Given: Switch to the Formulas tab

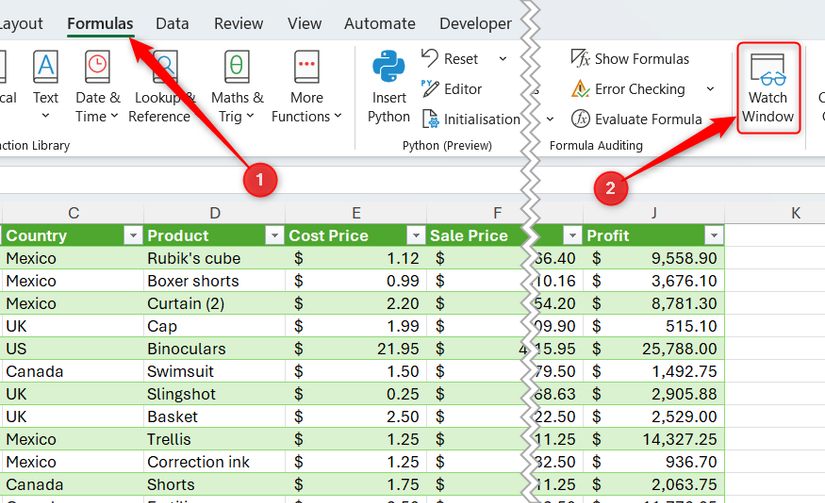Looking at the screenshot, I should coord(100,24).
